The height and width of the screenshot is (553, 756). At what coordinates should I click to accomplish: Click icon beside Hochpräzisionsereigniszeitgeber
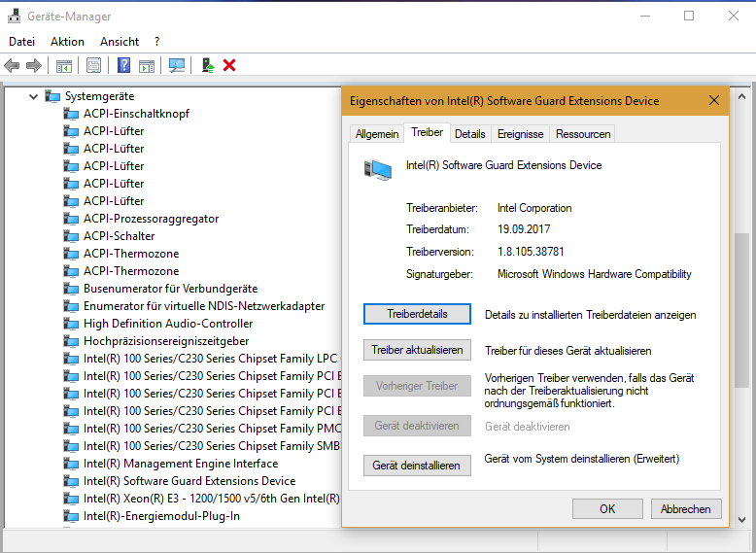[71, 341]
